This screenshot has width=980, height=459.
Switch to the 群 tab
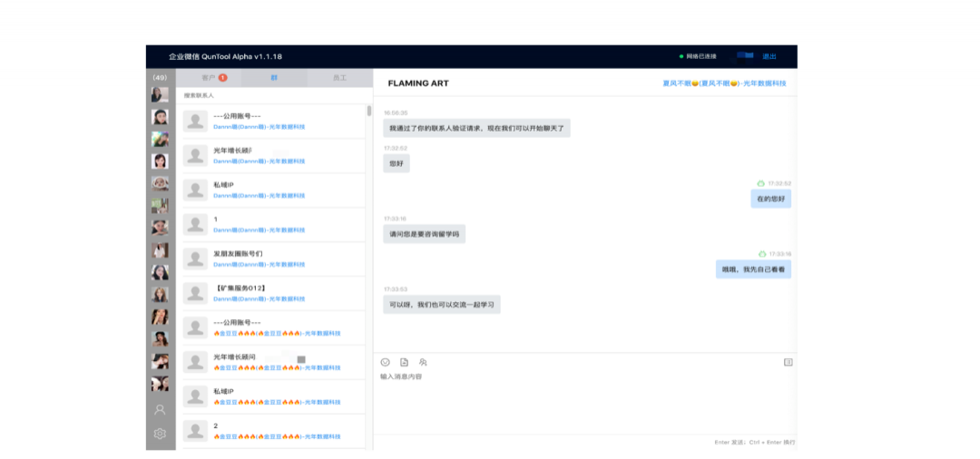click(x=274, y=78)
